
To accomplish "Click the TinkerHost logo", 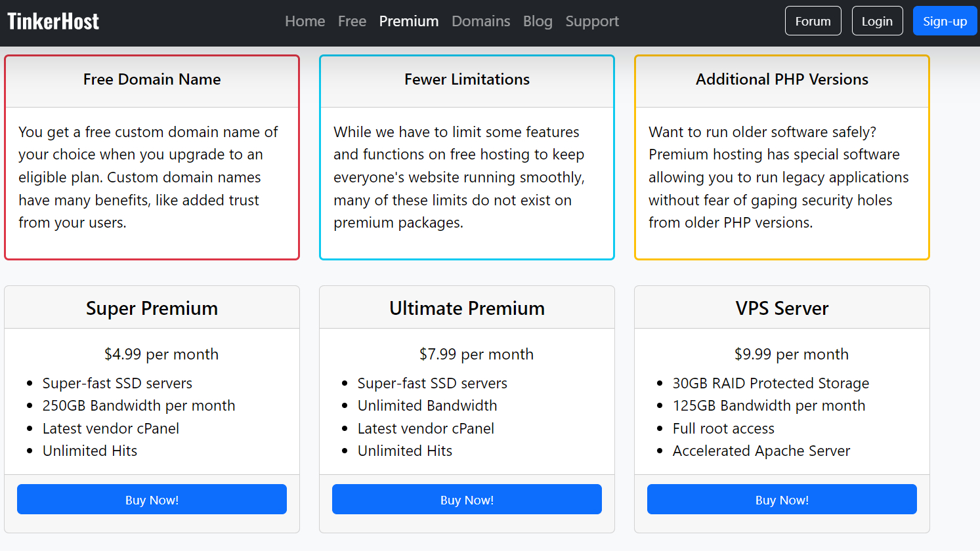I will click(x=53, y=21).
